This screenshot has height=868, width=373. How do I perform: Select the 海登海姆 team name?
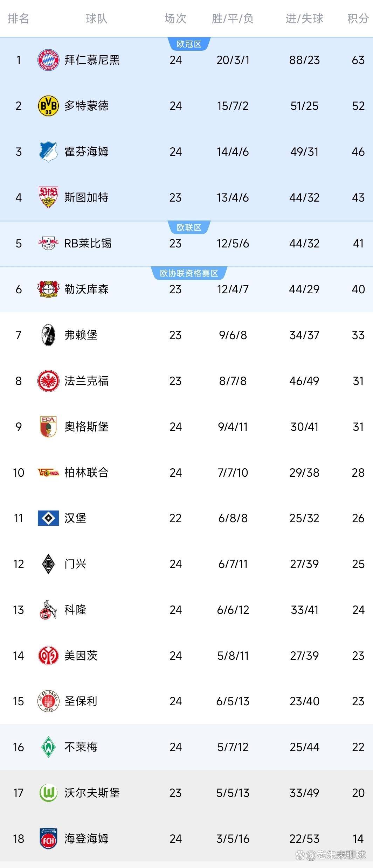[x=87, y=839]
